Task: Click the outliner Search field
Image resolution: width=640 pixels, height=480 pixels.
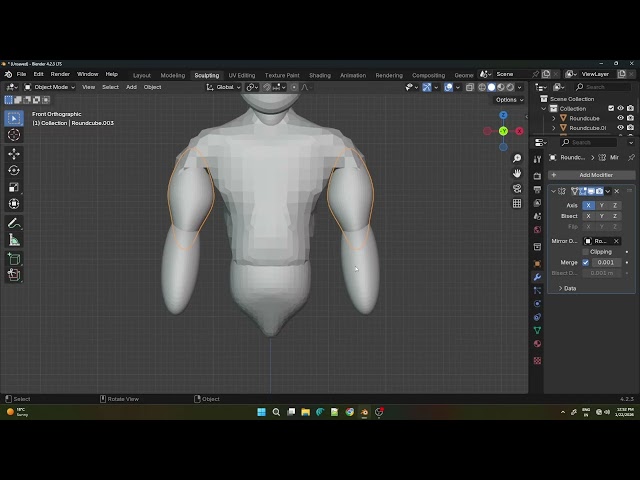Action: pyautogui.click(x=602, y=87)
